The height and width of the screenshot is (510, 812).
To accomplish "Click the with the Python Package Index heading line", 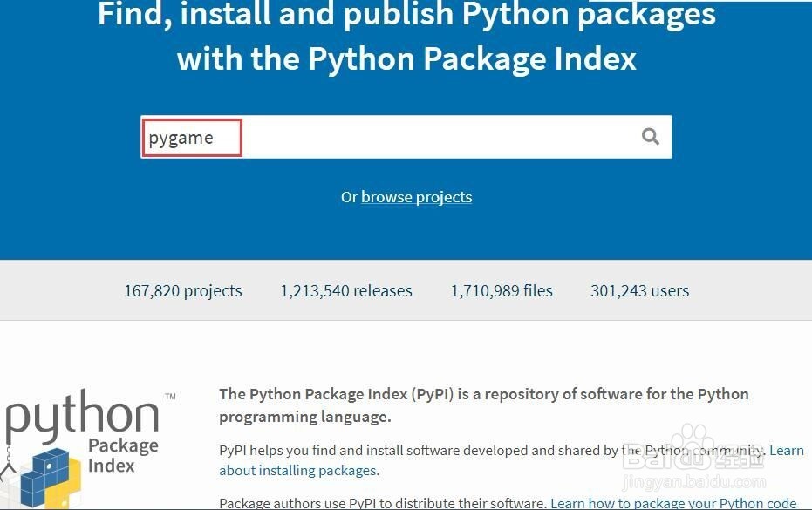I will tap(406, 58).
